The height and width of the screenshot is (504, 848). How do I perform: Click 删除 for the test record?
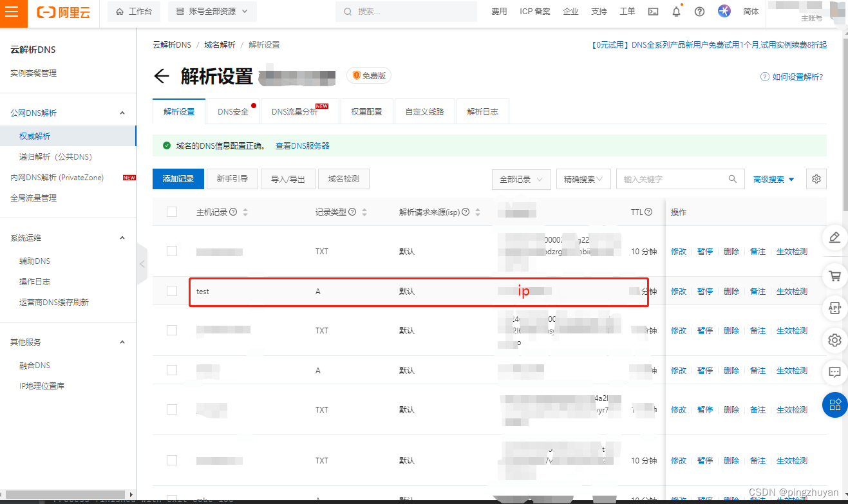pyautogui.click(x=731, y=291)
